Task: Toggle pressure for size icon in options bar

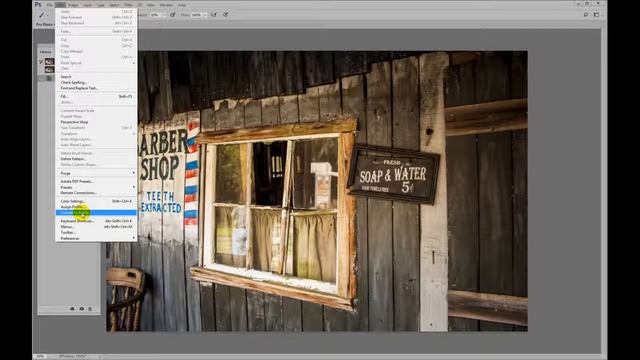Action: (225, 15)
